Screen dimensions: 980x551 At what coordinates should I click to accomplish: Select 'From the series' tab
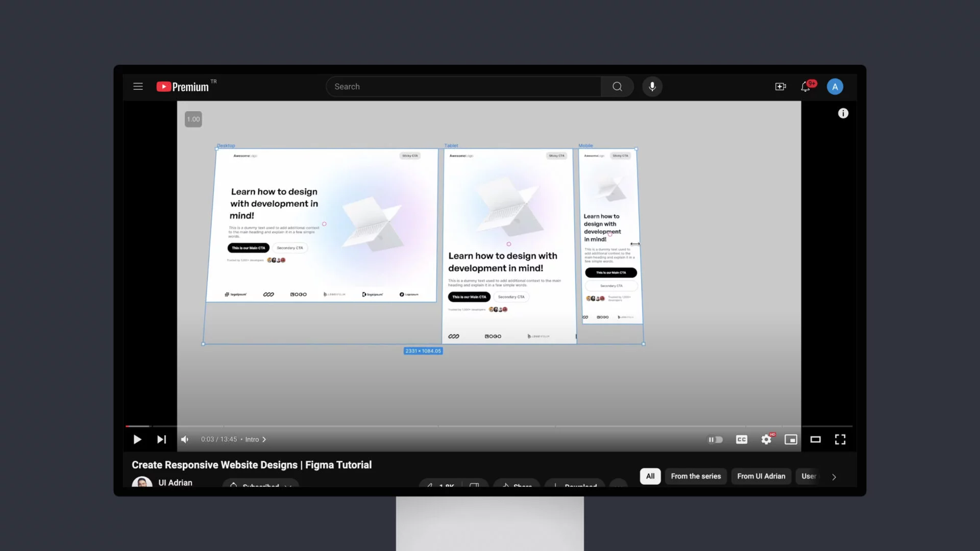pos(695,475)
